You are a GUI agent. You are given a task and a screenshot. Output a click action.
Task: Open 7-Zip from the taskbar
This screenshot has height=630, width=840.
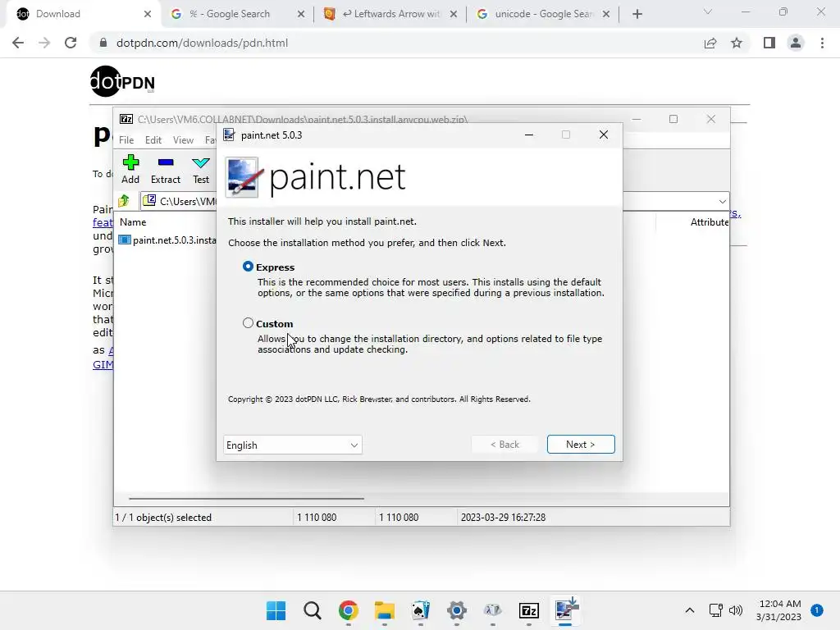(x=529, y=610)
